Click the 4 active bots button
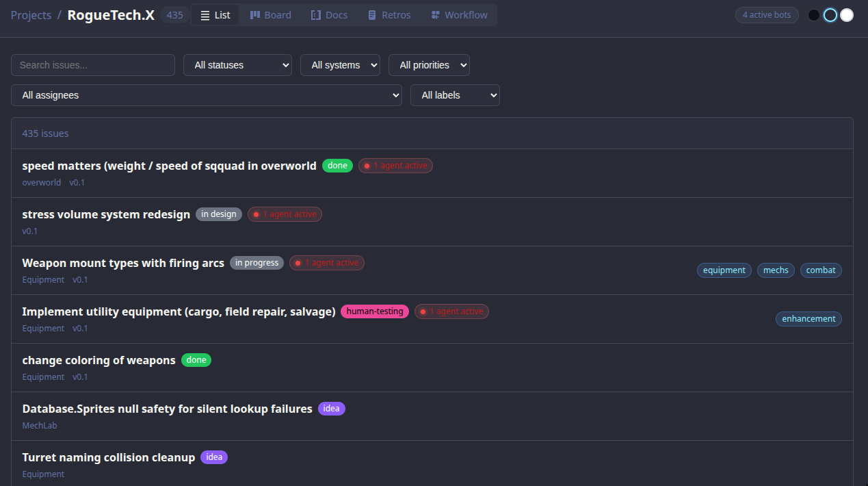The image size is (868, 486). pyautogui.click(x=767, y=15)
